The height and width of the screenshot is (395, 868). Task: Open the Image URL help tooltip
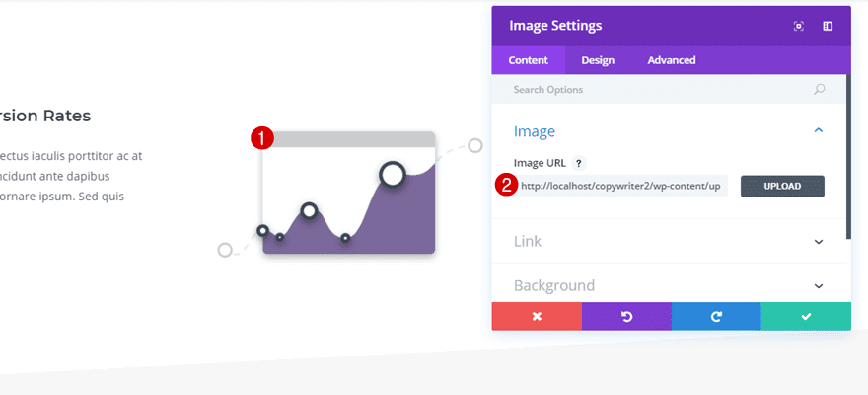[578, 164]
